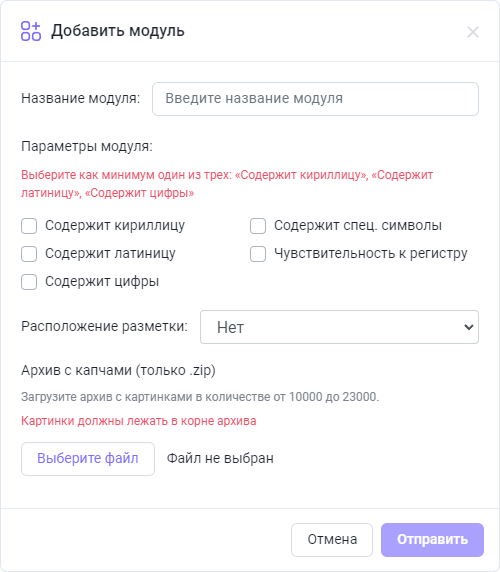Close the Добавить модуль dialog

[473, 32]
